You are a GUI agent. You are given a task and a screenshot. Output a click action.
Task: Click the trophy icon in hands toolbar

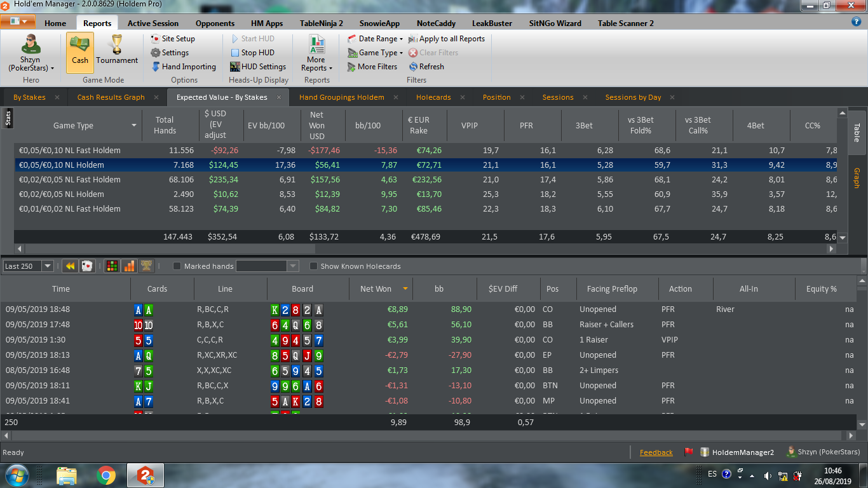tap(146, 266)
